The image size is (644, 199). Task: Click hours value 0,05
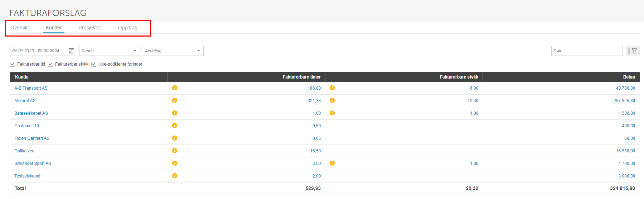[316, 138]
